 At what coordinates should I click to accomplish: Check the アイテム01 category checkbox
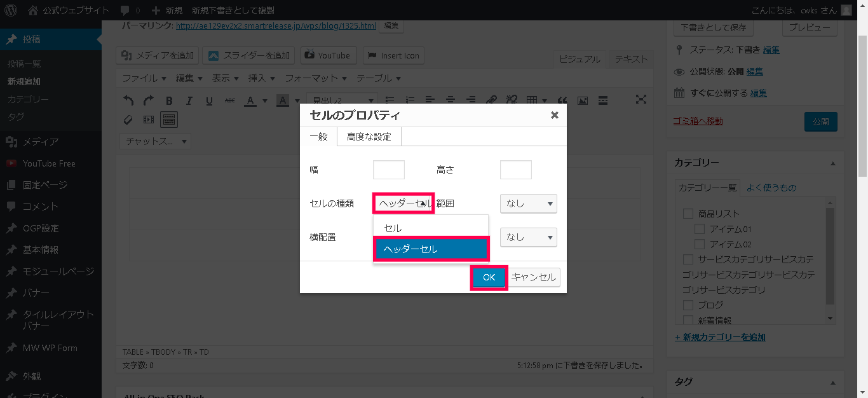click(700, 229)
